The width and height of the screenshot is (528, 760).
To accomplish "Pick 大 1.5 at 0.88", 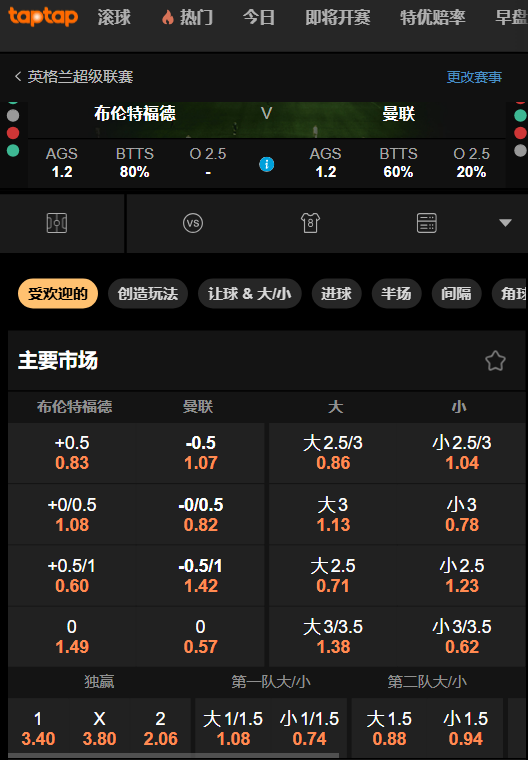I will (x=389, y=728).
